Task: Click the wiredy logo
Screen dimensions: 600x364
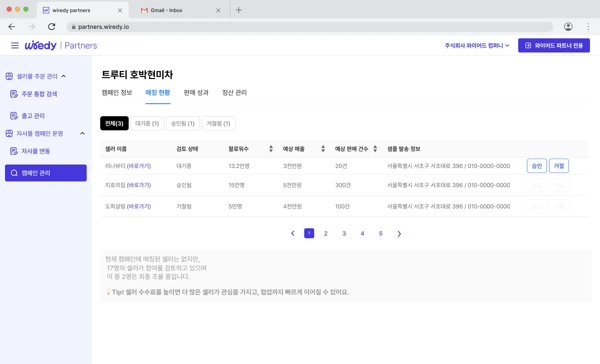Action: tap(40, 45)
